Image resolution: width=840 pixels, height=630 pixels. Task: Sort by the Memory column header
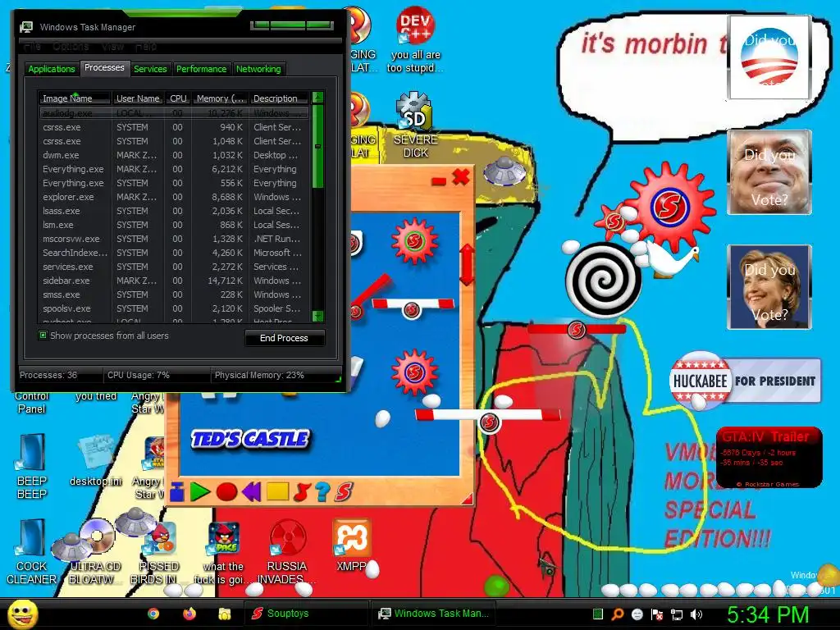220,98
